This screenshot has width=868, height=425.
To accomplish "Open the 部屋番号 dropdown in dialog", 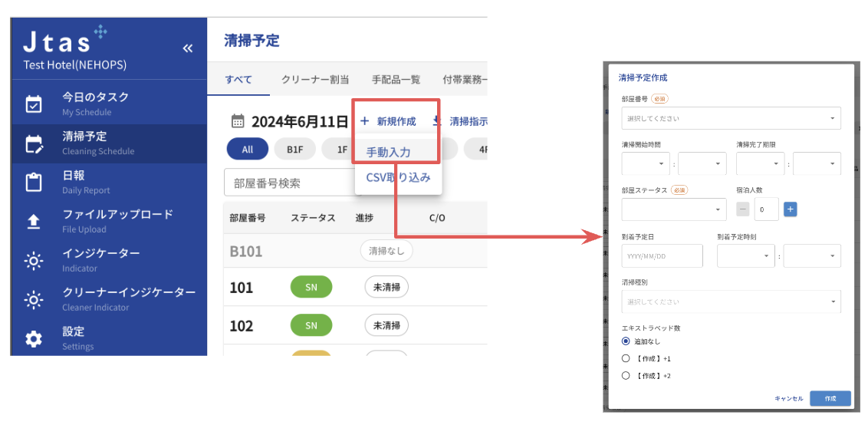I will point(731,118).
